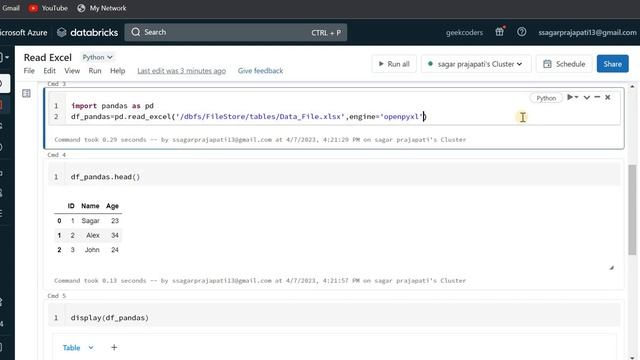Minimize the Cmd 3 cell
This screenshot has width=640, height=360.
[597, 97]
